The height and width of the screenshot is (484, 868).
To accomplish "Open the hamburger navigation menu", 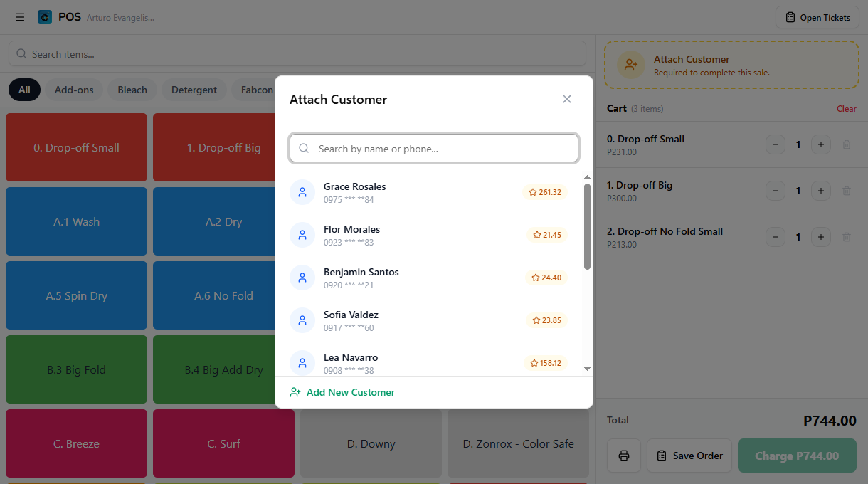I will 20,17.
